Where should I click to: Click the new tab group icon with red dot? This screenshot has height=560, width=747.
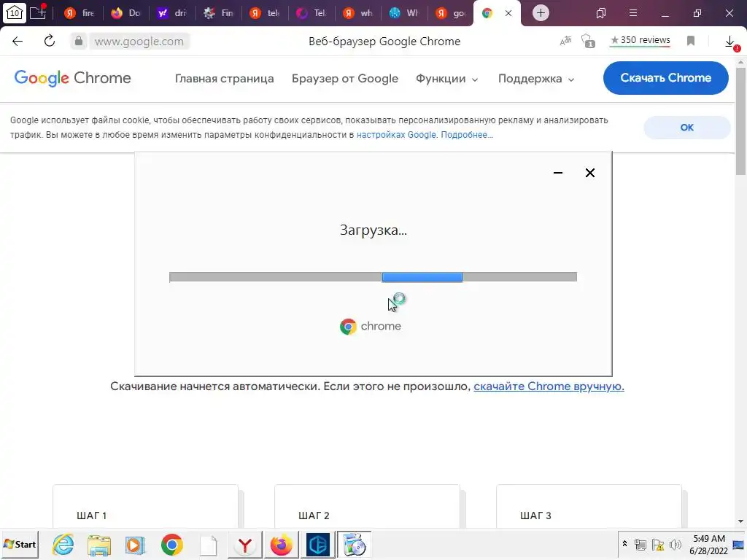point(38,12)
